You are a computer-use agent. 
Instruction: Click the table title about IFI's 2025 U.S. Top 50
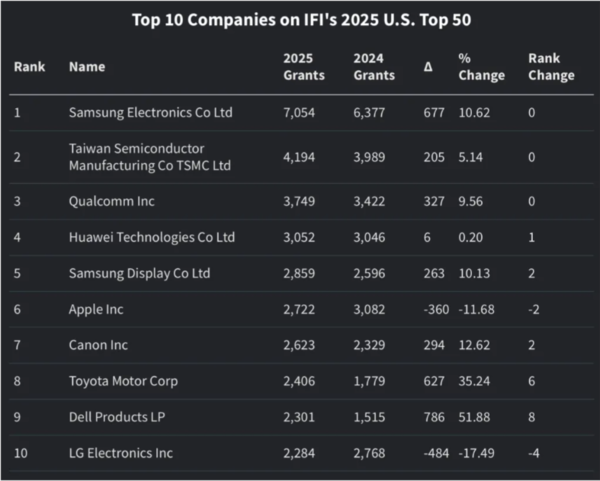[x=300, y=21]
